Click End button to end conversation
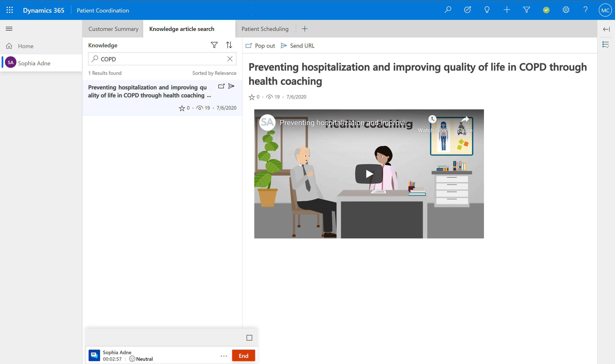Image resolution: width=615 pixels, height=364 pixels. tap(243, 355)
